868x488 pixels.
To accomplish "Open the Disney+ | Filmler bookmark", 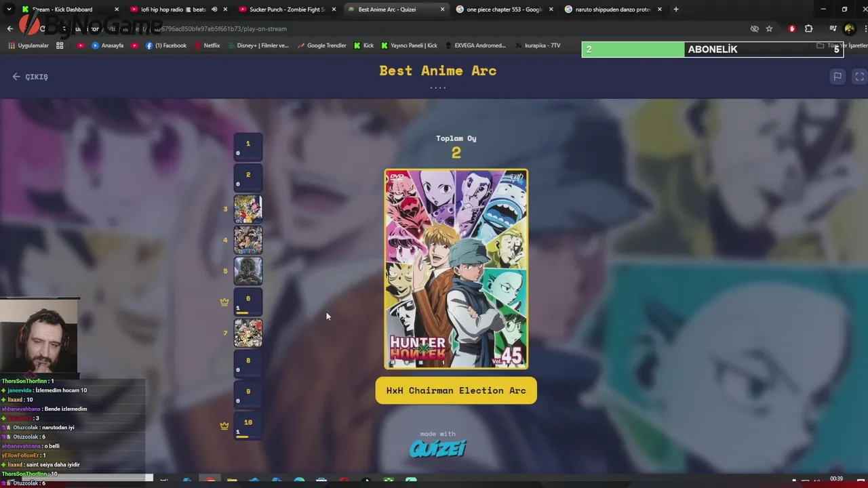I will click(x=258, y=45).
